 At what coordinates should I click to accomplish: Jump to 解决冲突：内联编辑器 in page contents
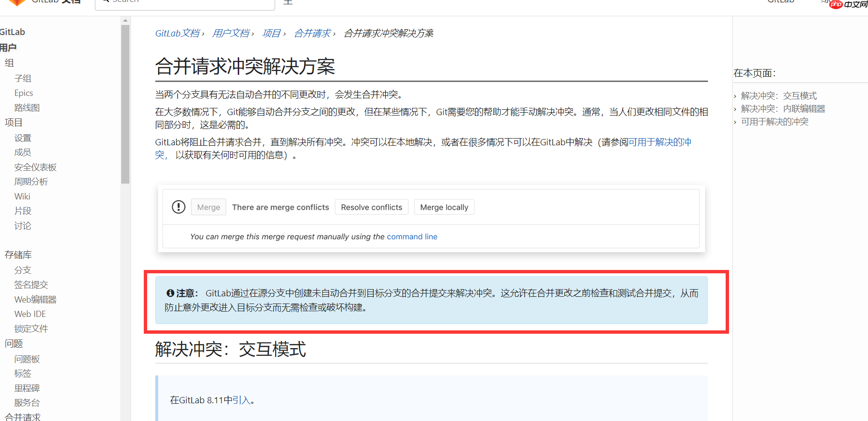pos(783,109)
